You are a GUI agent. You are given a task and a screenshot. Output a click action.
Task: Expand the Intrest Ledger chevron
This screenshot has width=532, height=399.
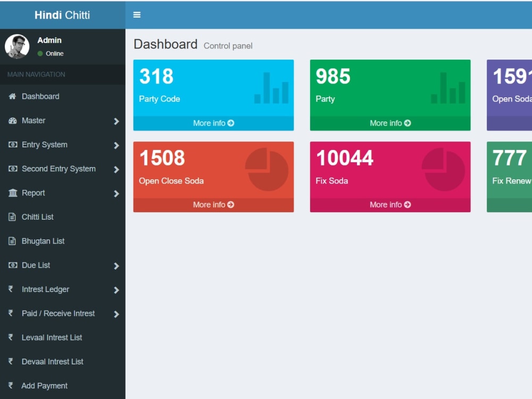117,290
